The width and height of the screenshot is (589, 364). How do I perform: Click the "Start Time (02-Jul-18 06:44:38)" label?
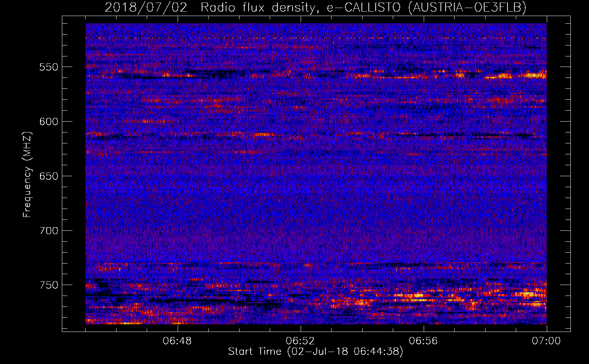pos(316,352)
